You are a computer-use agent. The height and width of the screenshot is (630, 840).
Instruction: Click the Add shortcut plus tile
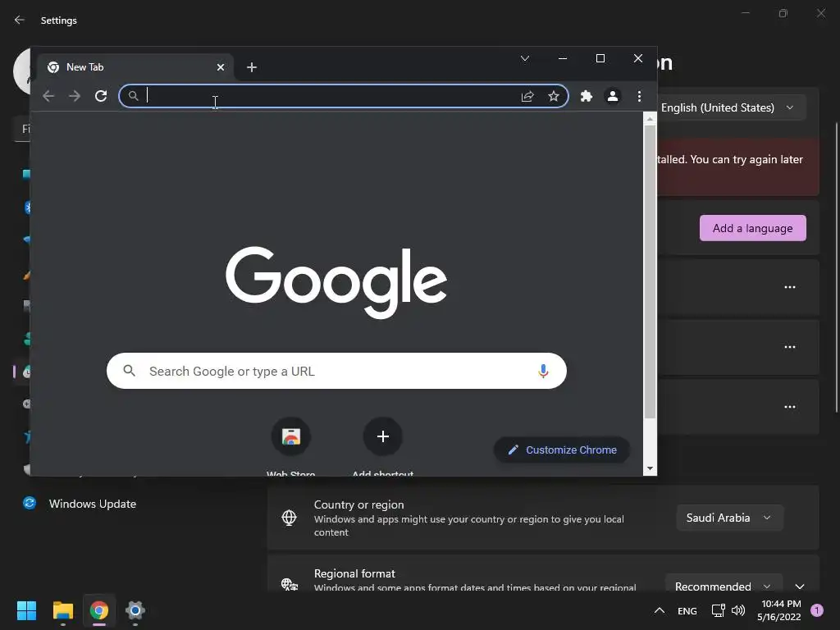(x=382, y=436)
